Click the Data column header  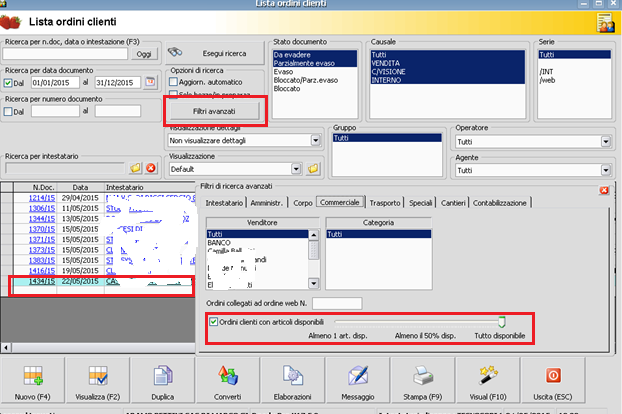tap(81, 187)
